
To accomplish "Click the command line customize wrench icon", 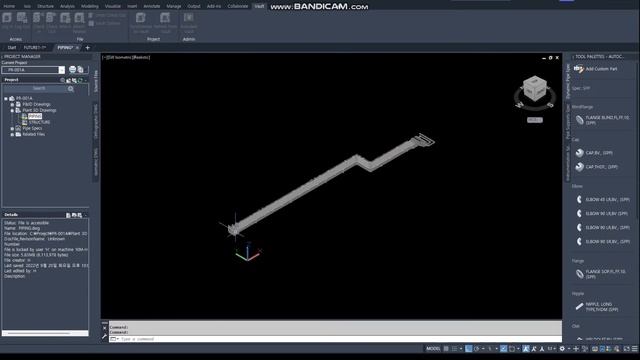I will (104, 337).
